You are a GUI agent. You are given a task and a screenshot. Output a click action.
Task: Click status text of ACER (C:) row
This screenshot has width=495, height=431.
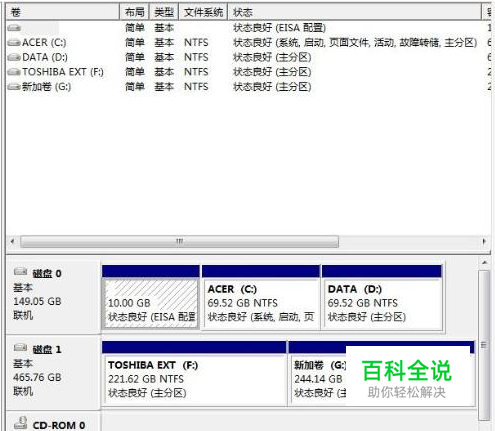(355, 43)
